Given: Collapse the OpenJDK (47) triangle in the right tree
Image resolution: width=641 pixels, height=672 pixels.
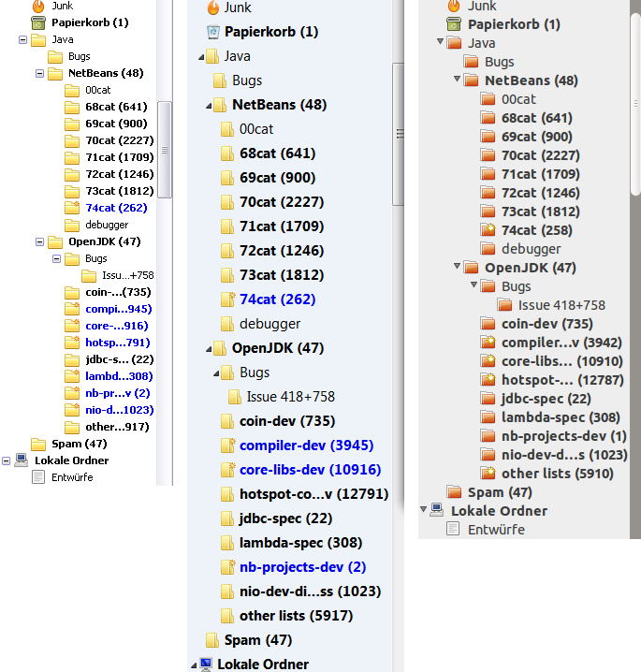Looking at the screenshot, I should point(457,266).
